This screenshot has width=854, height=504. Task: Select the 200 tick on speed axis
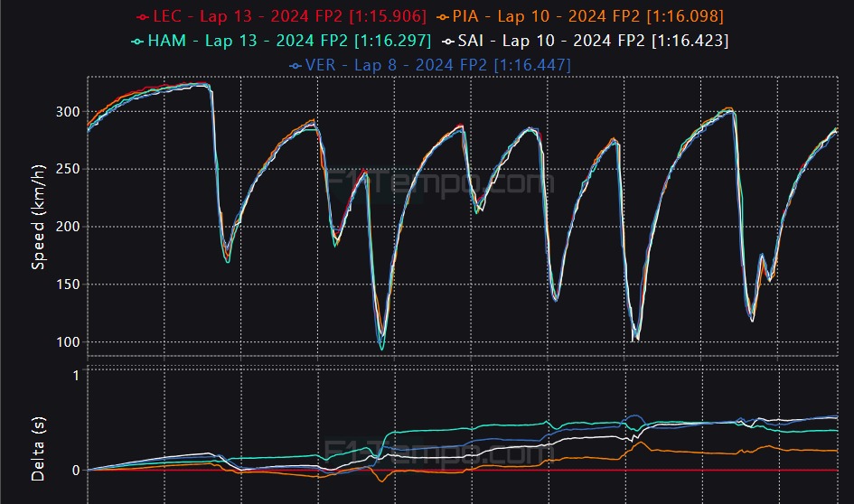[x=68, y=227]
